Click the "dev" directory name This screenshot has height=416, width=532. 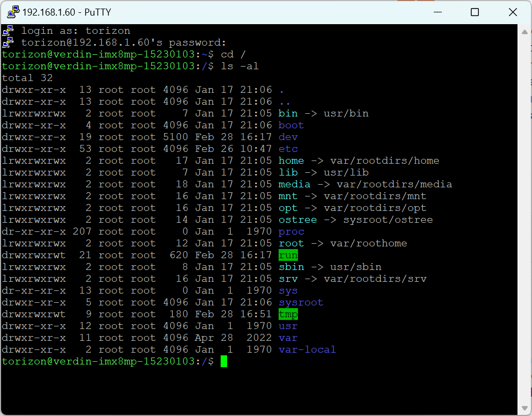coord(288,137)
